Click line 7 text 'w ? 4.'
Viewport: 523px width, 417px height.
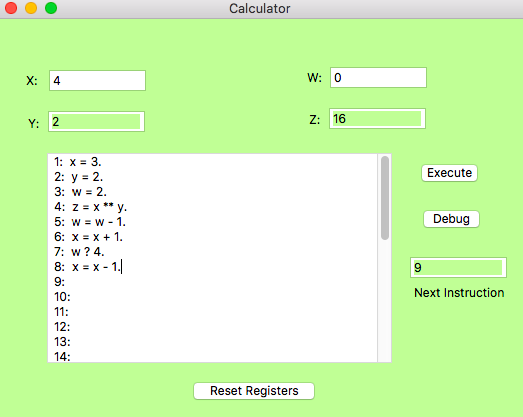click(x=88, y=252)
